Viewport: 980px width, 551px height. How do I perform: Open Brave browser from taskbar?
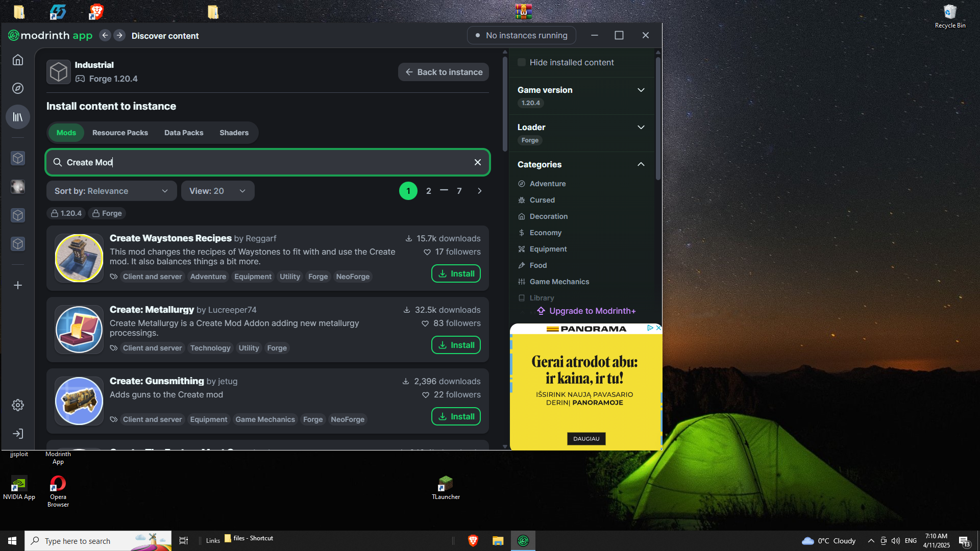click(x=473, y=541)
